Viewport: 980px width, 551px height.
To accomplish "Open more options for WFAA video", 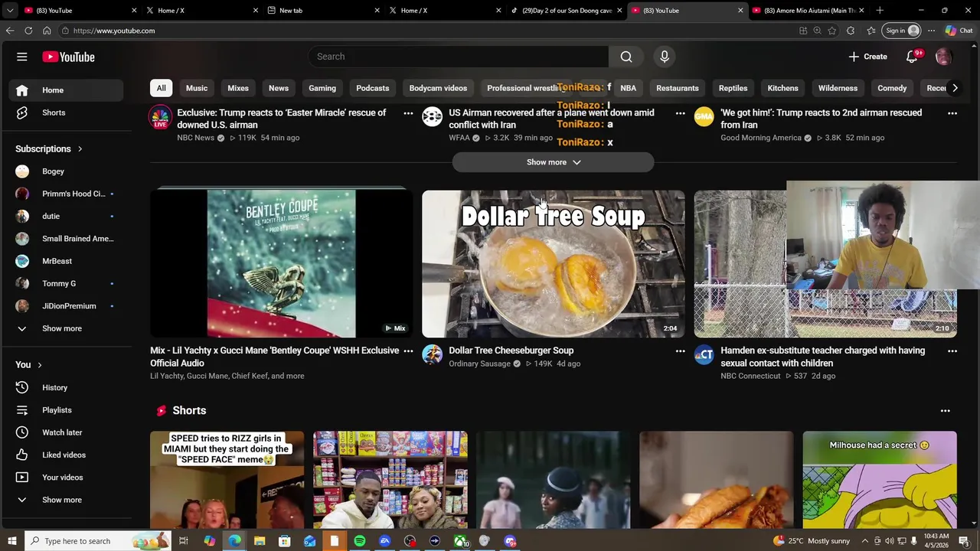I will coord(680,113).
